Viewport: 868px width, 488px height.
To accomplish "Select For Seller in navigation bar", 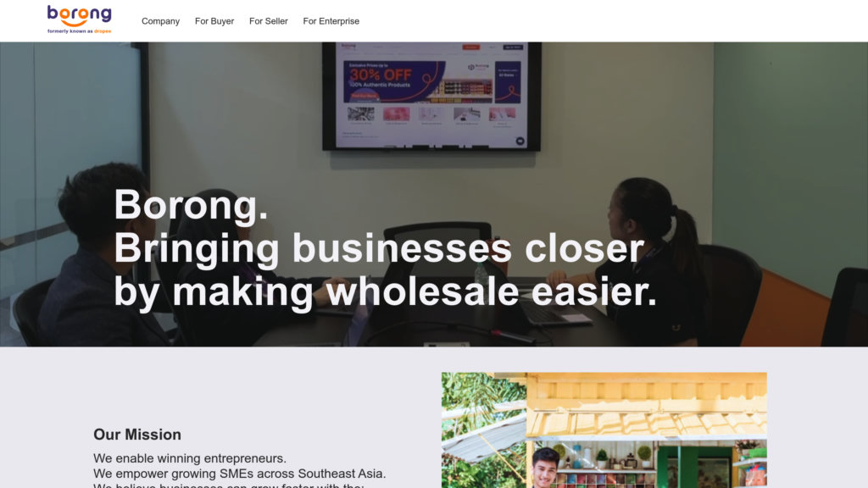I will tap(269, 21).
